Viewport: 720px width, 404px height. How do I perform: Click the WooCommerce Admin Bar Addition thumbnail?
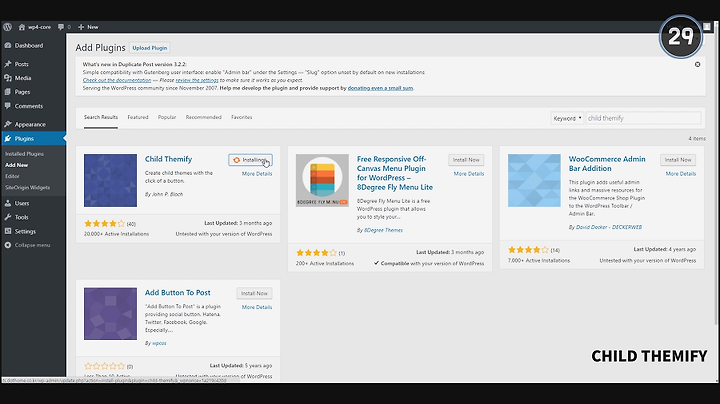coord(534,180)
